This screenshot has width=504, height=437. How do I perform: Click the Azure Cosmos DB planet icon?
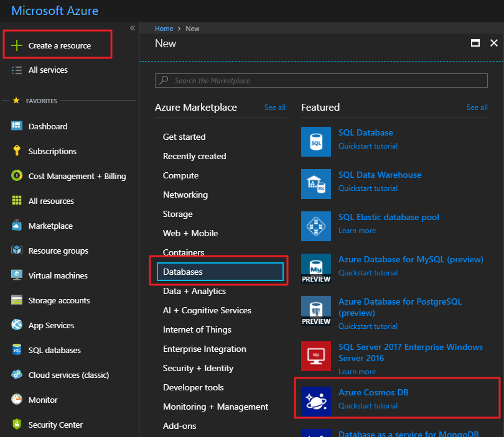[316, 402]
